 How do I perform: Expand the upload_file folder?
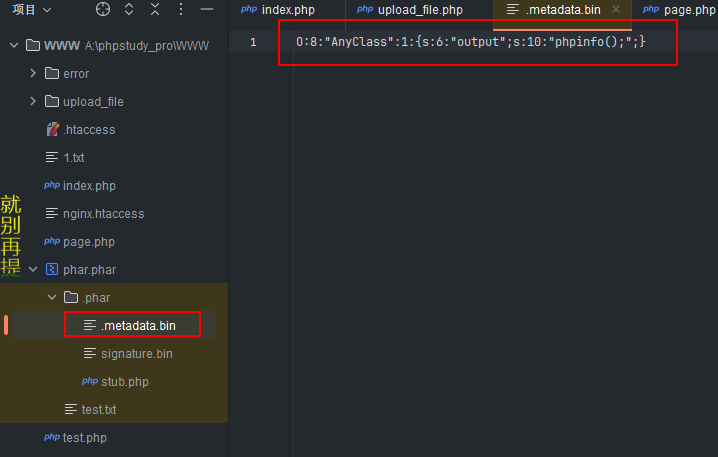point(33,102)
